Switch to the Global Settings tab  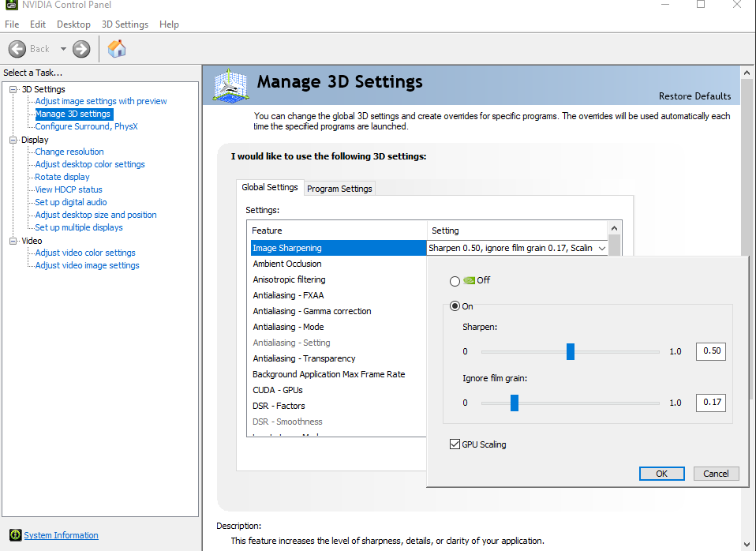click(270, 187)
